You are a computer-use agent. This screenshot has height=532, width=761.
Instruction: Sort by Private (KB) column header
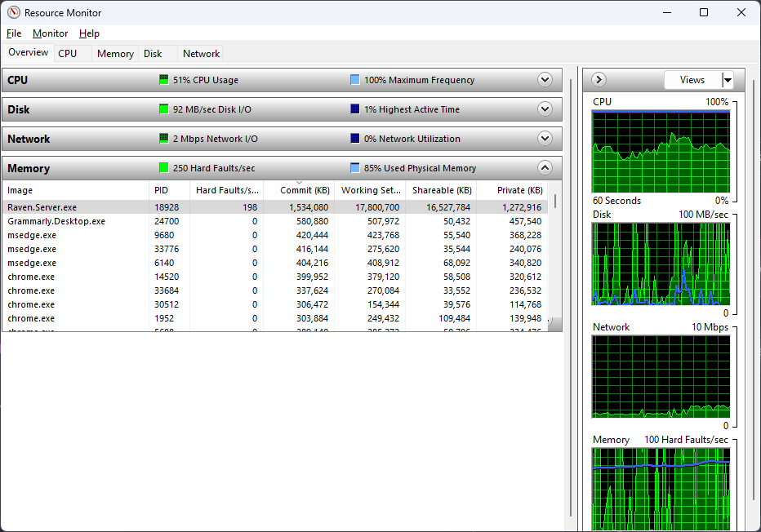click(x=512, y=190)
